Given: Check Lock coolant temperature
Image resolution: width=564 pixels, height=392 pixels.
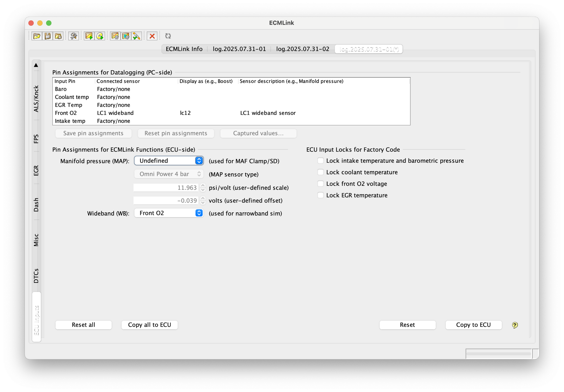Looking at the screenshot, I should point(320,172).
